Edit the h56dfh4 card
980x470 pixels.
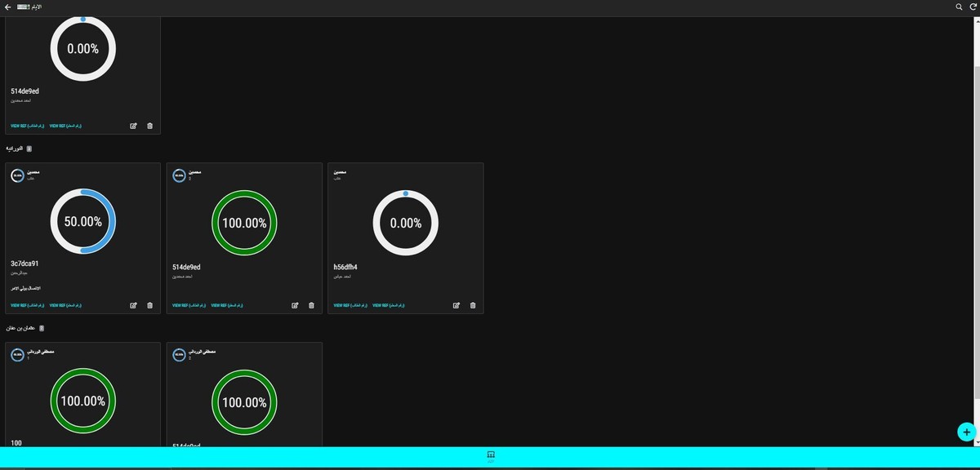457,305
